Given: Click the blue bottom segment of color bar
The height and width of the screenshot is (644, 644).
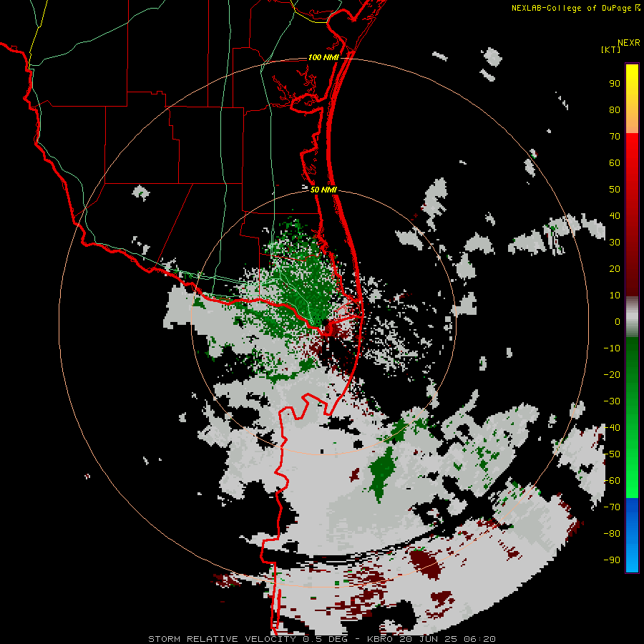Looking at the screenshot, I should 632,535.
